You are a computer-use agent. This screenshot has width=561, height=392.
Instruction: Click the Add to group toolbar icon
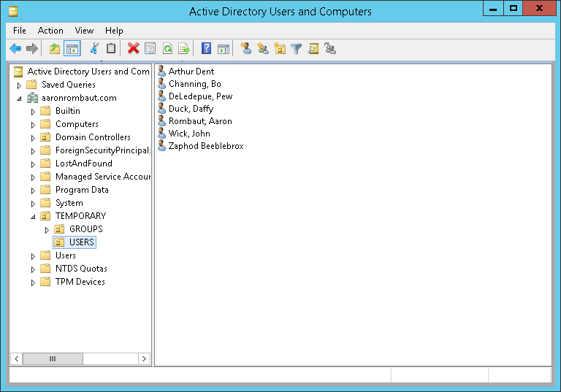tap(330, 48)
